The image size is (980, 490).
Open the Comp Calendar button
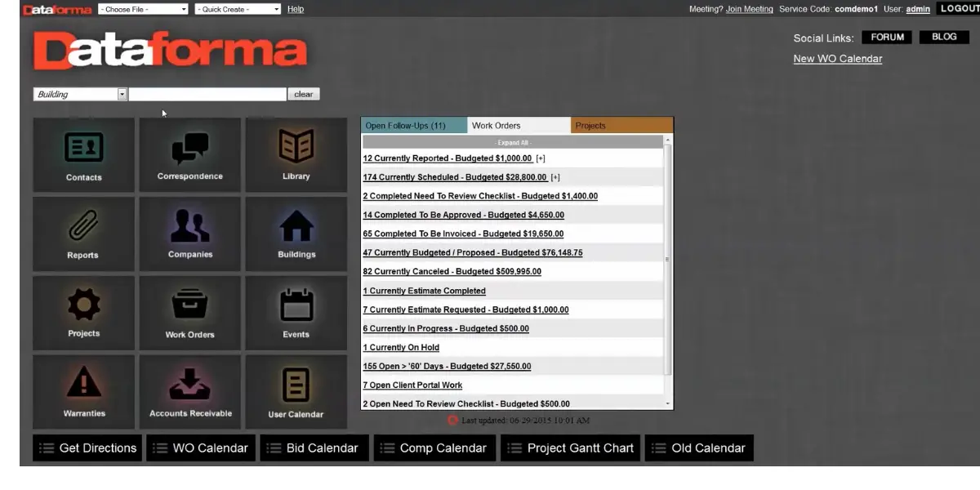pos(434,448)
